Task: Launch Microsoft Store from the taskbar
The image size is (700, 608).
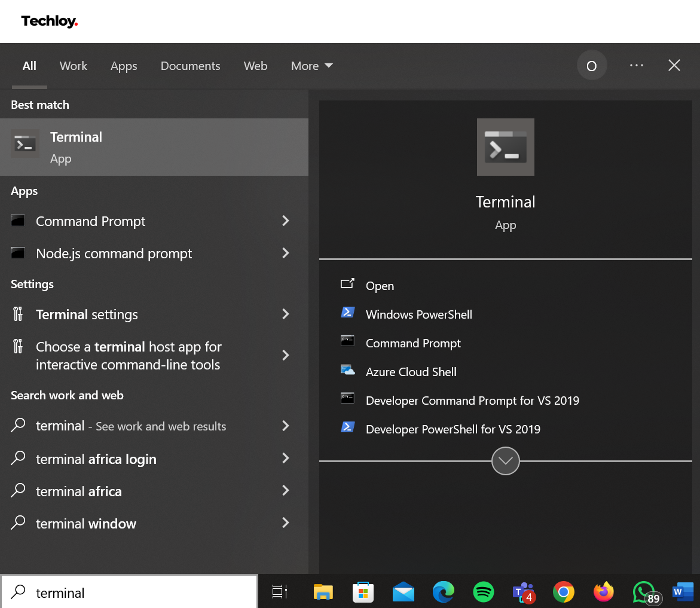Action: [x=363, y=592]
